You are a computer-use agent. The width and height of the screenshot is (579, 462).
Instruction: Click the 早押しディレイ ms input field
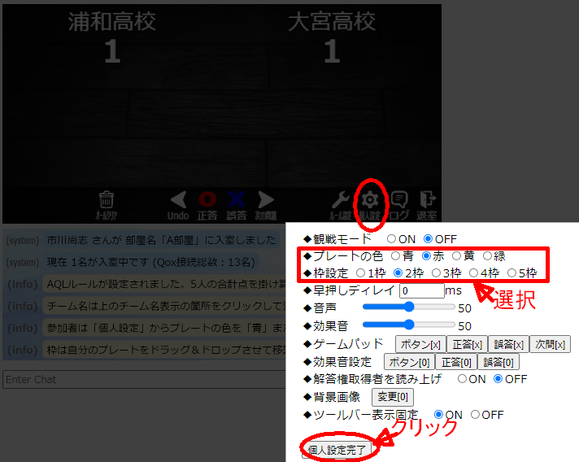coord(422,291)
